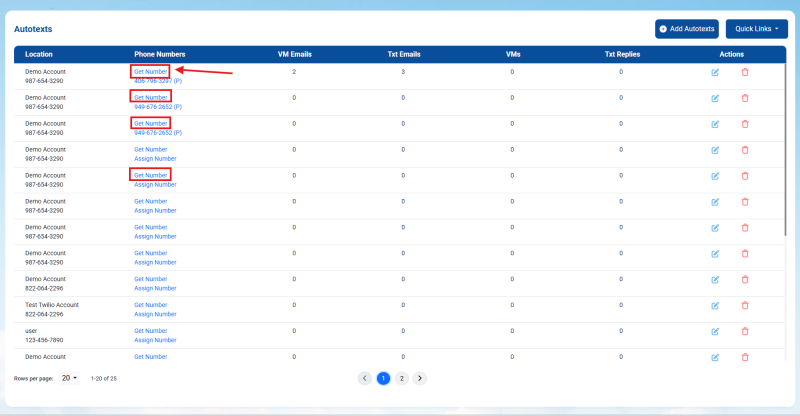Go to the previous page with the left chevron
This screenshot has width=800, height=416.
(x=364, y=378)
